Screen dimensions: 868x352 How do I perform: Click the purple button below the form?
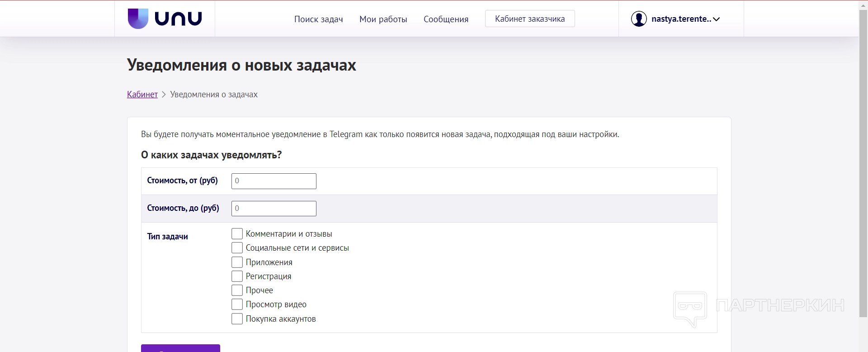(180, 348)
